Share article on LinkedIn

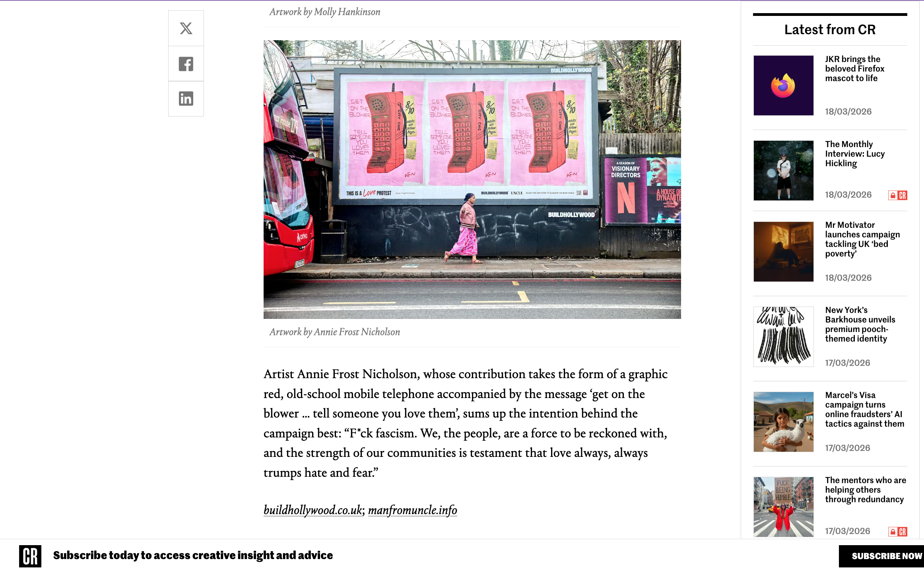point(186,99)
